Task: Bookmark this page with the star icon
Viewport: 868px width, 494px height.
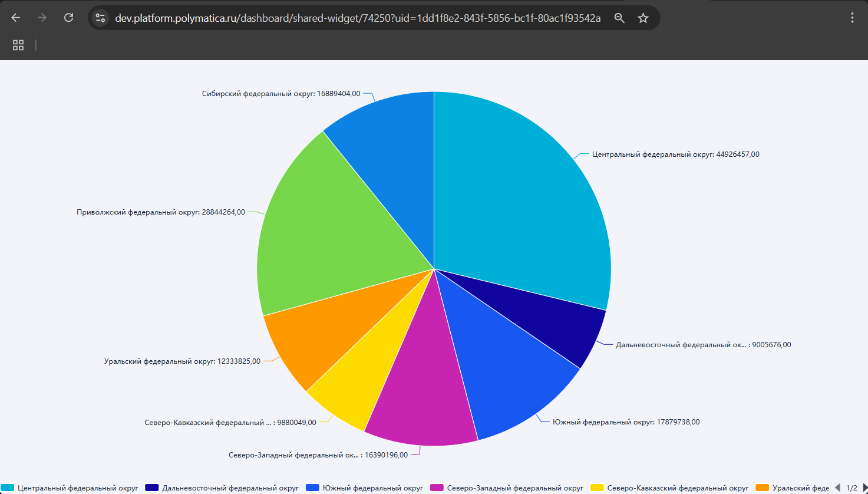Action: pos(643,18)
